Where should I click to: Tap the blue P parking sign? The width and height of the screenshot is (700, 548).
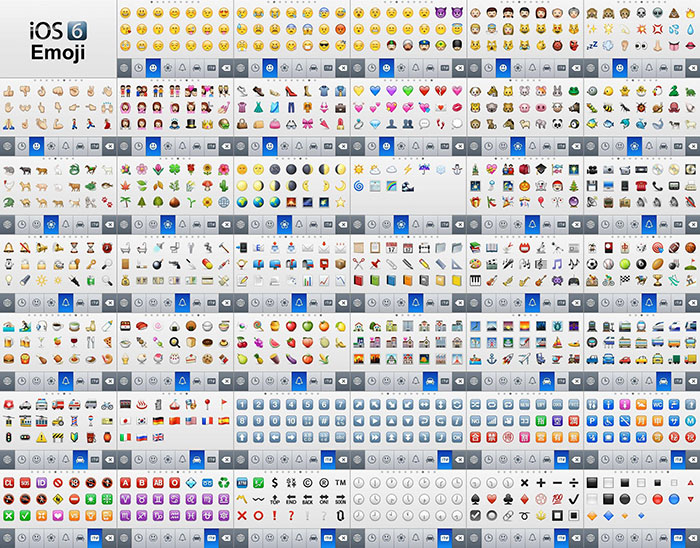[x=592, y=421]
